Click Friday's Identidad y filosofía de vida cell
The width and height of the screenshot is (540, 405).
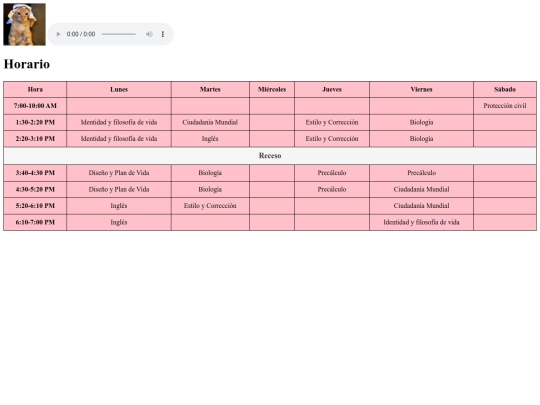coord(422,222)
